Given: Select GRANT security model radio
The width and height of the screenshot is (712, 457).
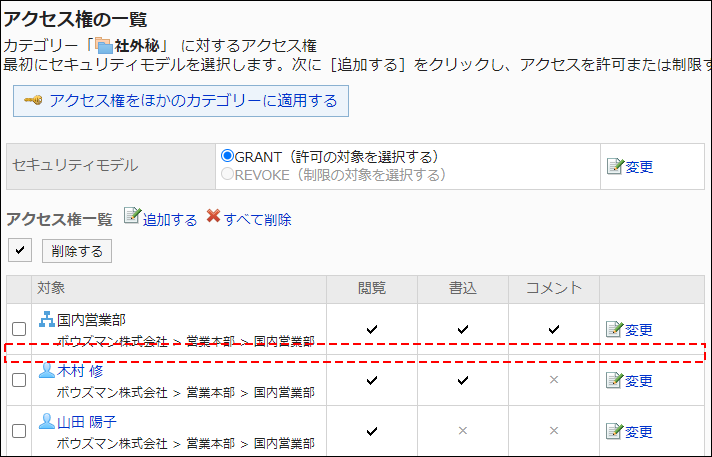Looking at the screenshot, I should point(227,156).
